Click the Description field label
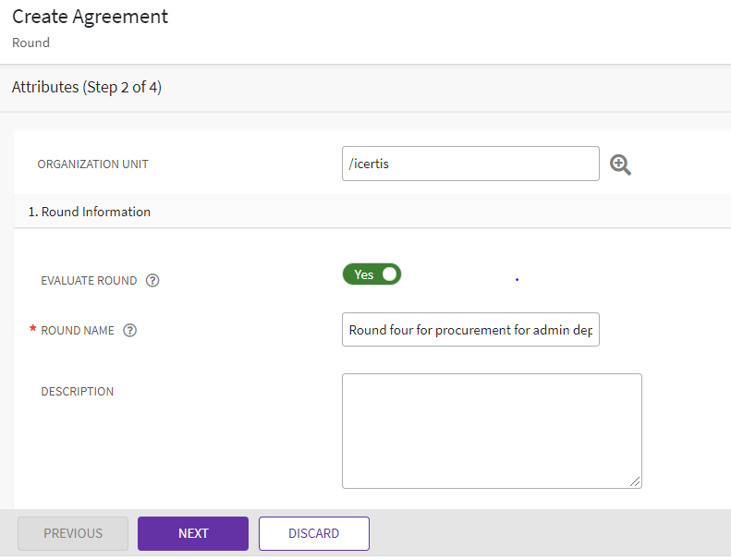 pos(78,392)
